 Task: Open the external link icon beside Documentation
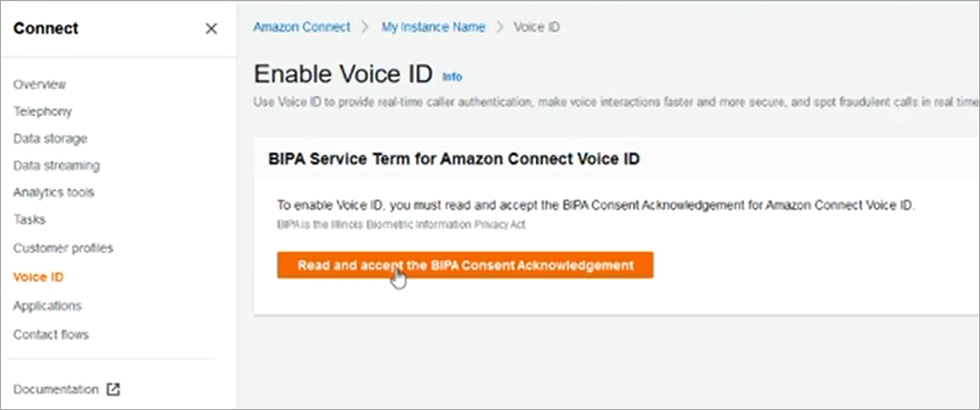[114, 390]
